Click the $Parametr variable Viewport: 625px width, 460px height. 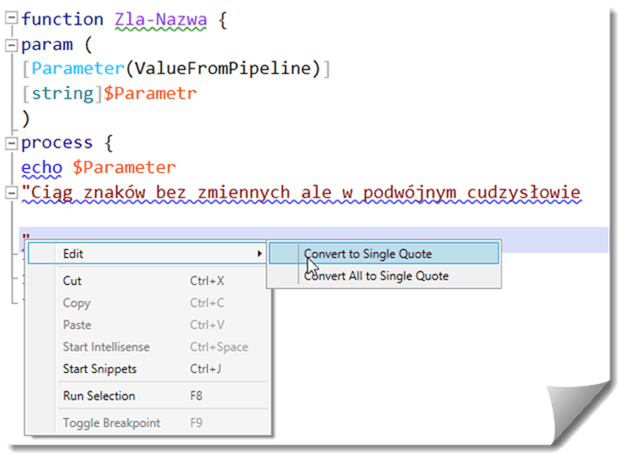(x=150, y=94)
